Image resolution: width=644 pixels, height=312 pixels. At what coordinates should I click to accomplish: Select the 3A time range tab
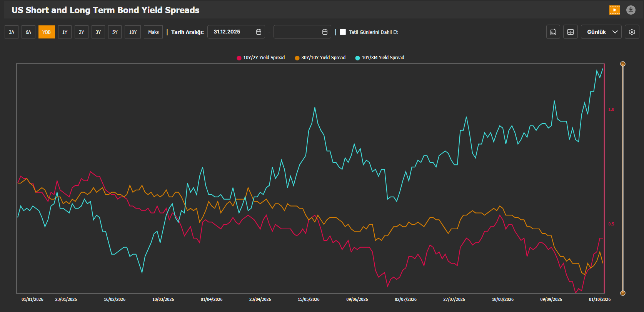point(12,32)
